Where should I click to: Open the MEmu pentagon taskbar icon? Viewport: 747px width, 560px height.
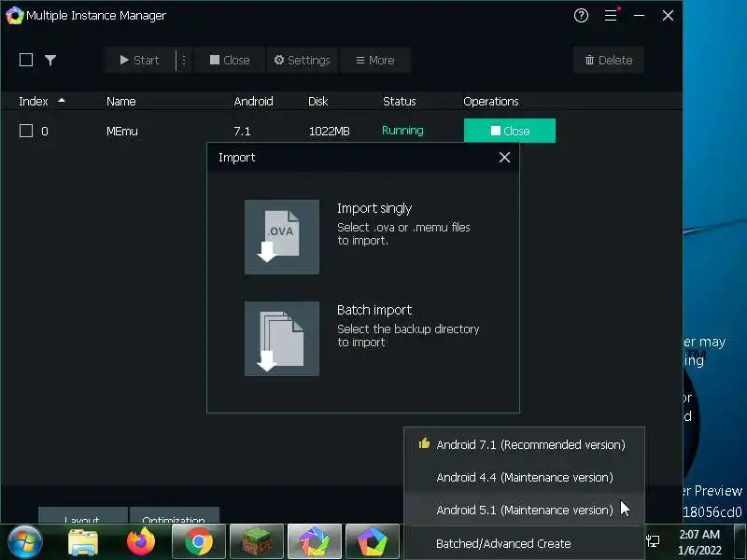pos(373,541)
